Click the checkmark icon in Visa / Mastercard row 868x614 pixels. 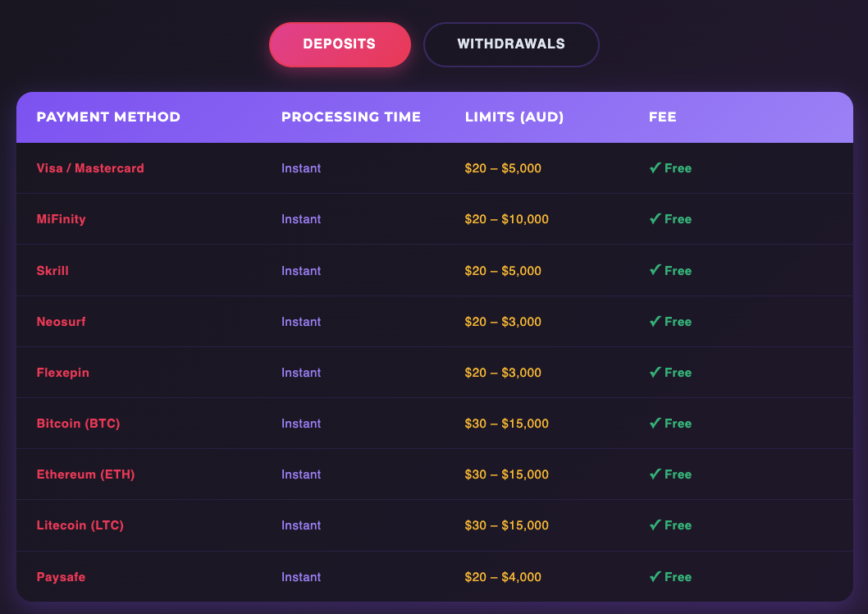[656, 167]
